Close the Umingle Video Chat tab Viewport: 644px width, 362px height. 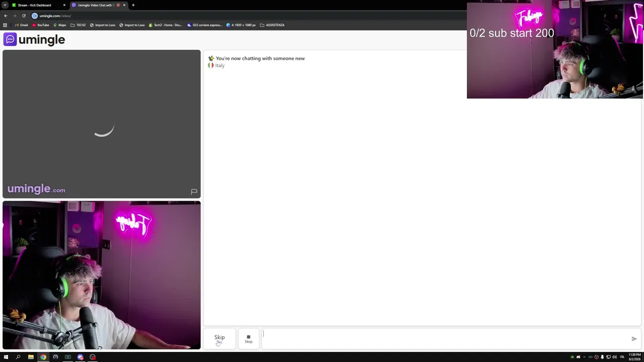click(x=124, y=5)
